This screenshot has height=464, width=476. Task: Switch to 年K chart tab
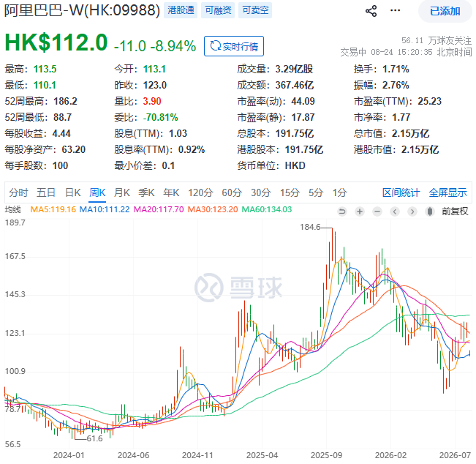[x=171, y=192]
